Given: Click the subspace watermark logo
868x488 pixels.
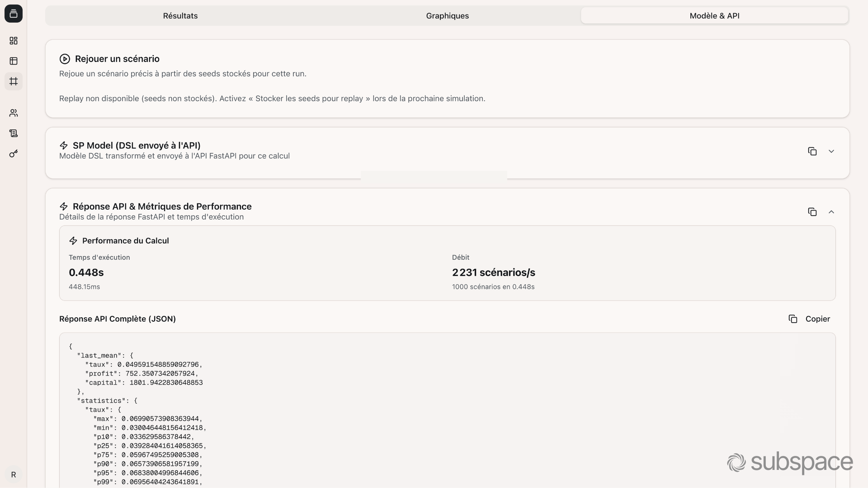Looking at the screenshot, I should pos(789,462).
